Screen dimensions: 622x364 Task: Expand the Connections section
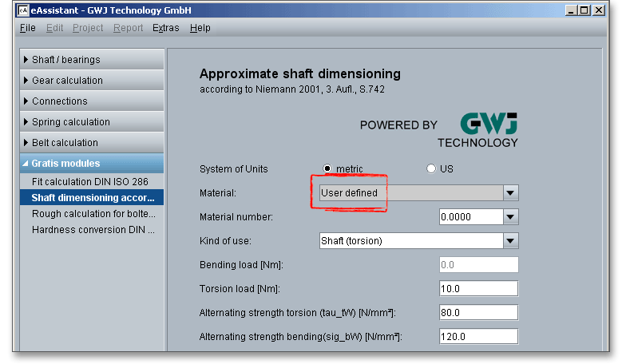[x=91, y=101]
